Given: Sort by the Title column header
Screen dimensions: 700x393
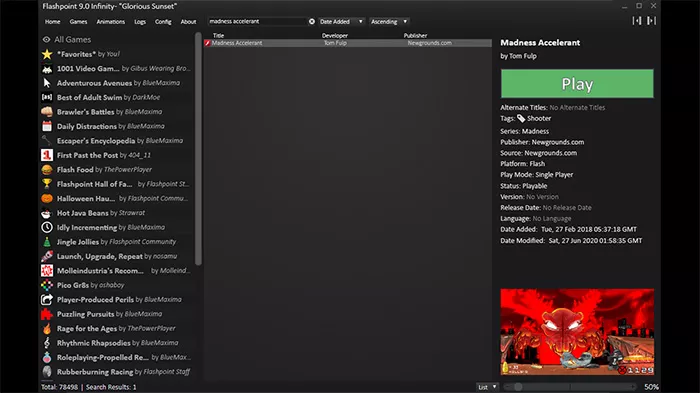Looking at the screenshot, I should [218, 35].
